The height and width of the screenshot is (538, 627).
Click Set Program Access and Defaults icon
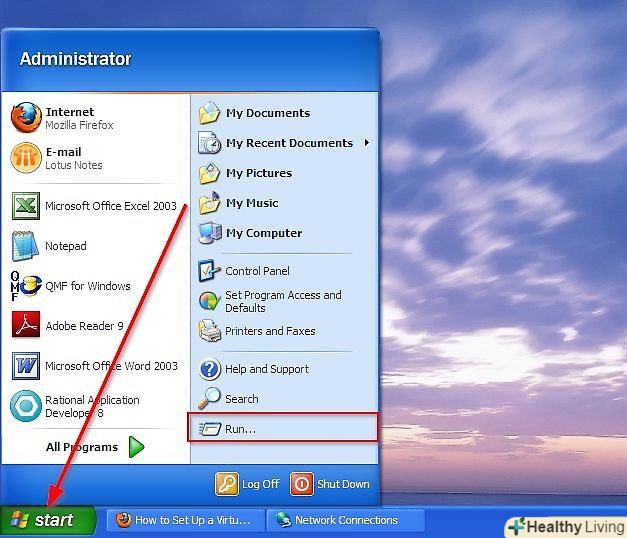pos(210,301)
